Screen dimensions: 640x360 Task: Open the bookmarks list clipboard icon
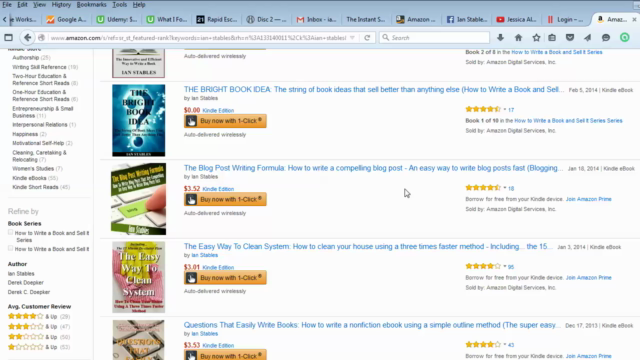[552, 38]
